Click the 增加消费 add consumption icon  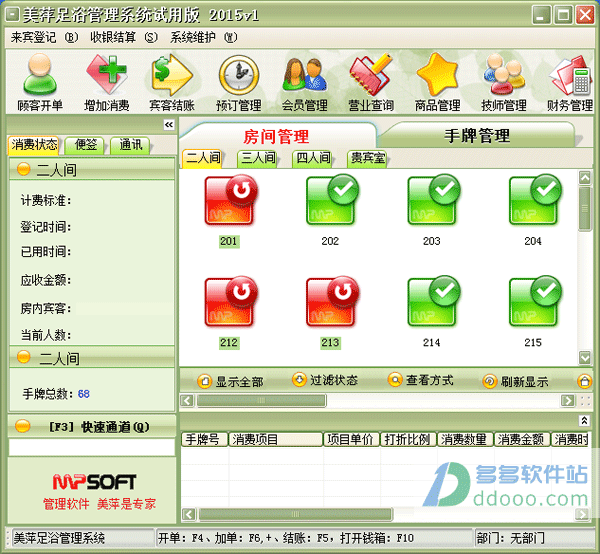pyautogui.click(x=106, y=82)
